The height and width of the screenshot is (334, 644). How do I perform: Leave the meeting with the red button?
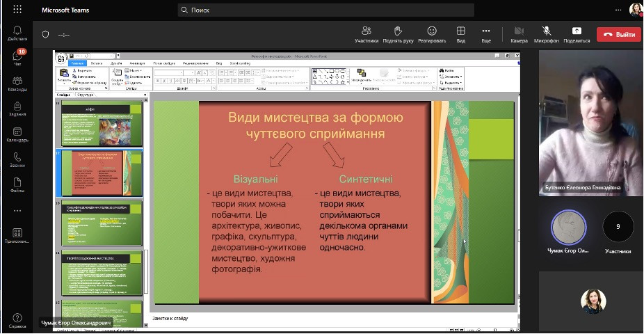click(618, 35)
